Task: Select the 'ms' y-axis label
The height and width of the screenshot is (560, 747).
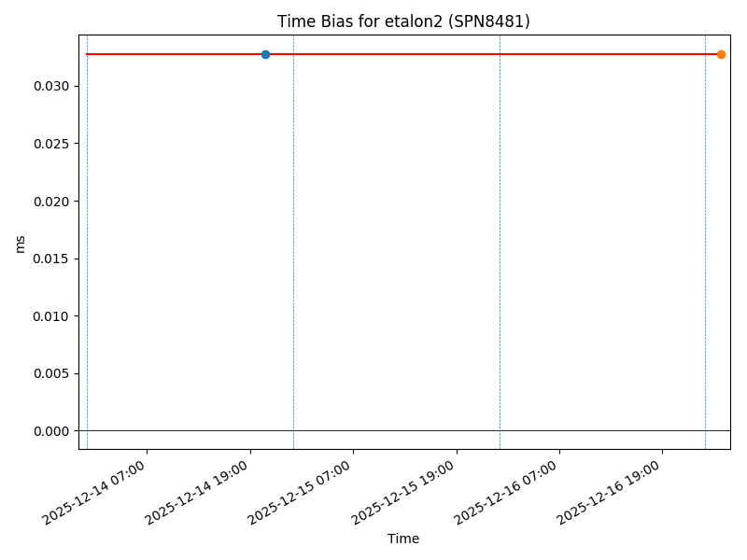Action: click(20, 243)
